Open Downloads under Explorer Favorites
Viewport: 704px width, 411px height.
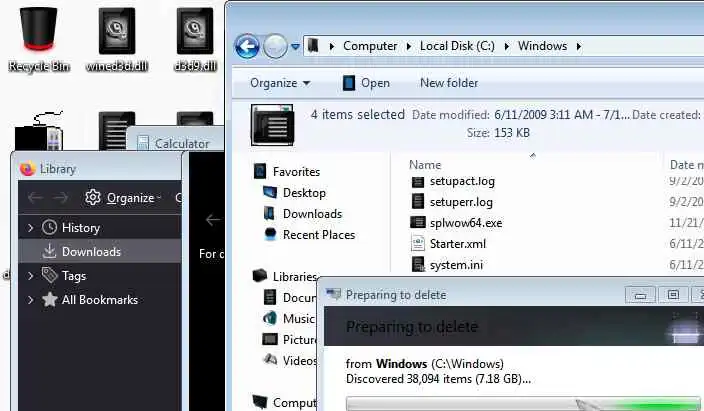(312, 214)
